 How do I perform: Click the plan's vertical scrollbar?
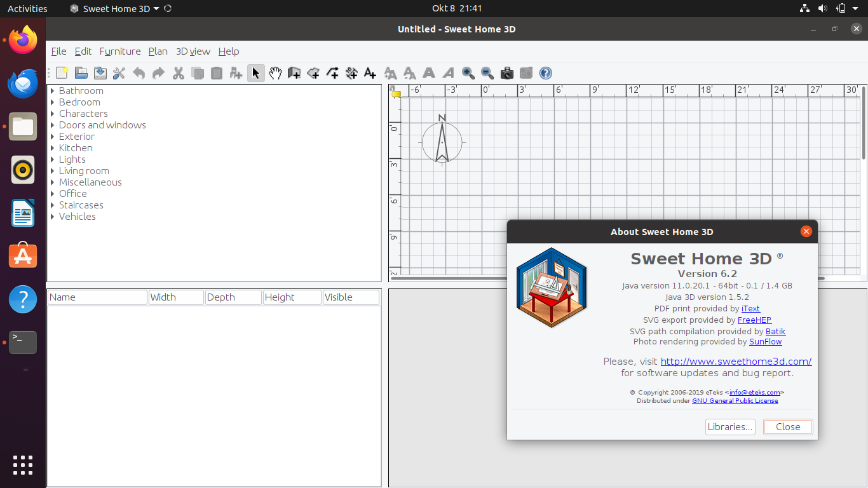864,123
